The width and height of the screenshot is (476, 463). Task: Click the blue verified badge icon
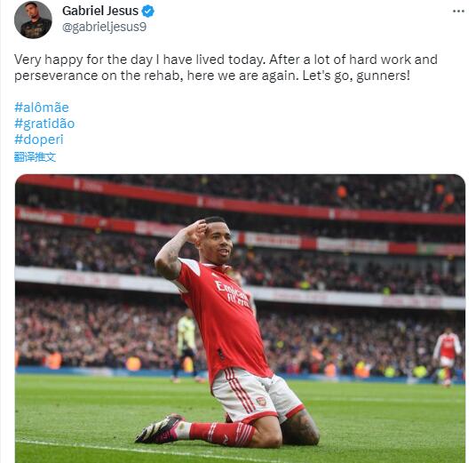click(x=148, y=12)
